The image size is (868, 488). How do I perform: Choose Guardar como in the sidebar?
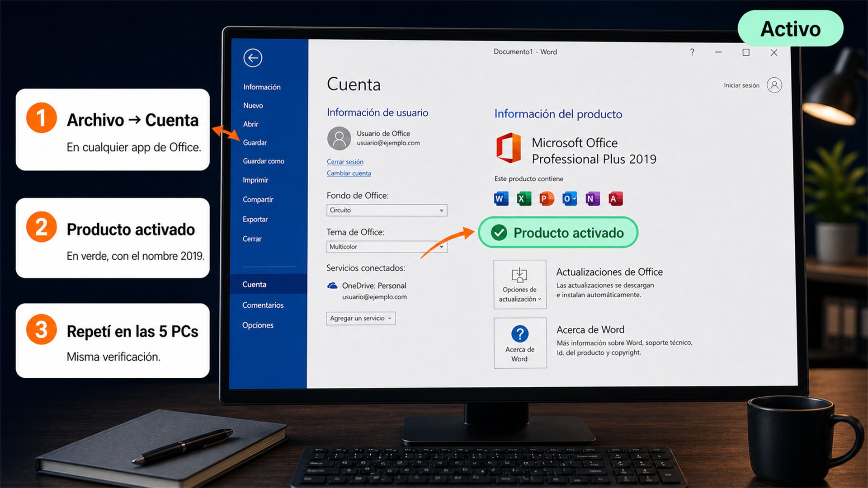coord(264,161)
